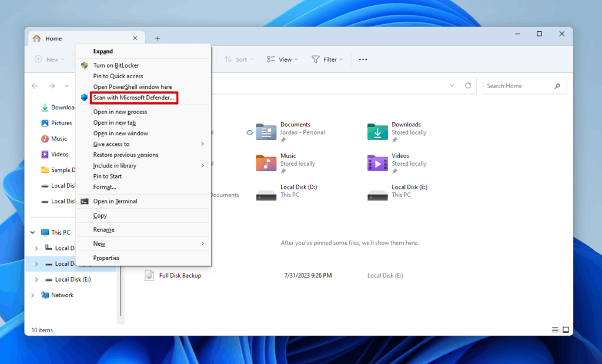Switch to large thumbnails layout view icon

(566, 330)
